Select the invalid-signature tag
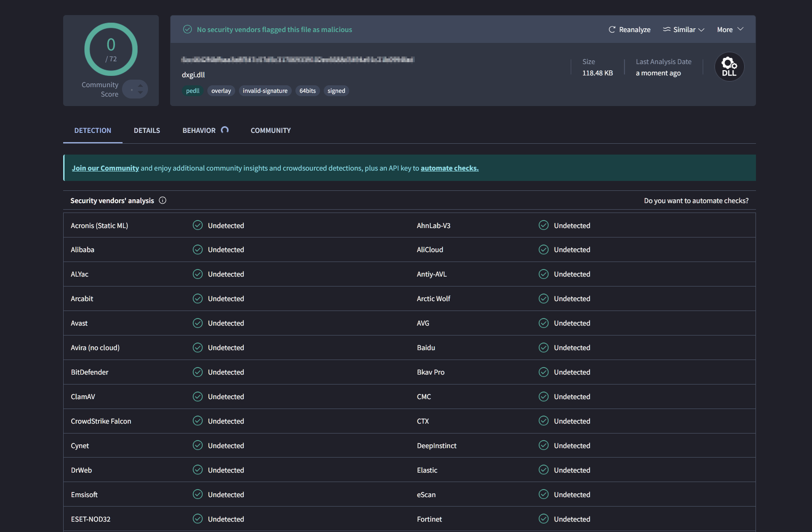This screenshot has height=532, width=812. (x=265, y=90)
